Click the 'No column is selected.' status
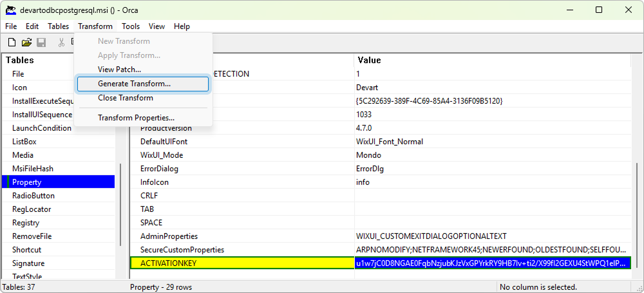The image size is (644, 293). pyautogui.click(x=538, y=287)
